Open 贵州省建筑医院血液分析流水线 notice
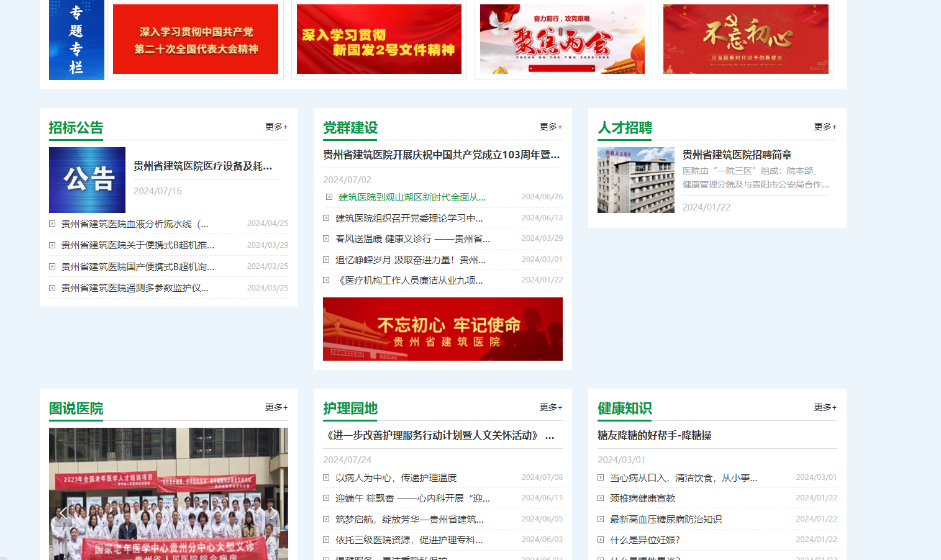 click(135, 224)
